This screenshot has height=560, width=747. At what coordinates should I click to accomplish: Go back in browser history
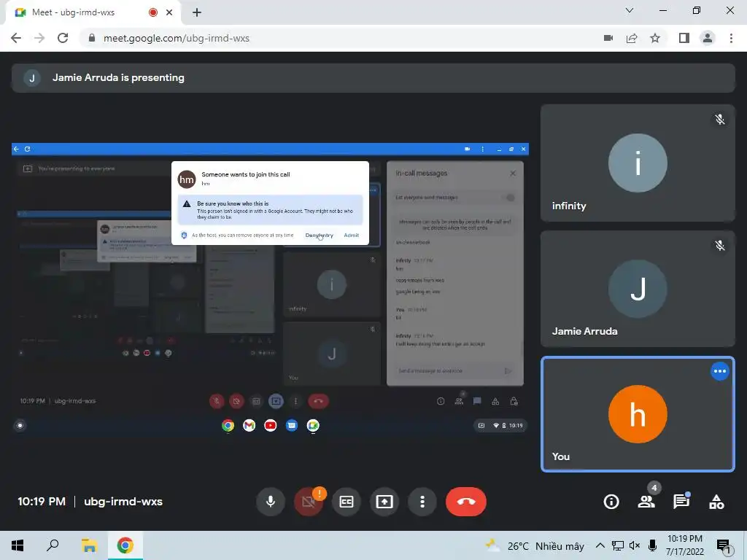click(16, 38)
